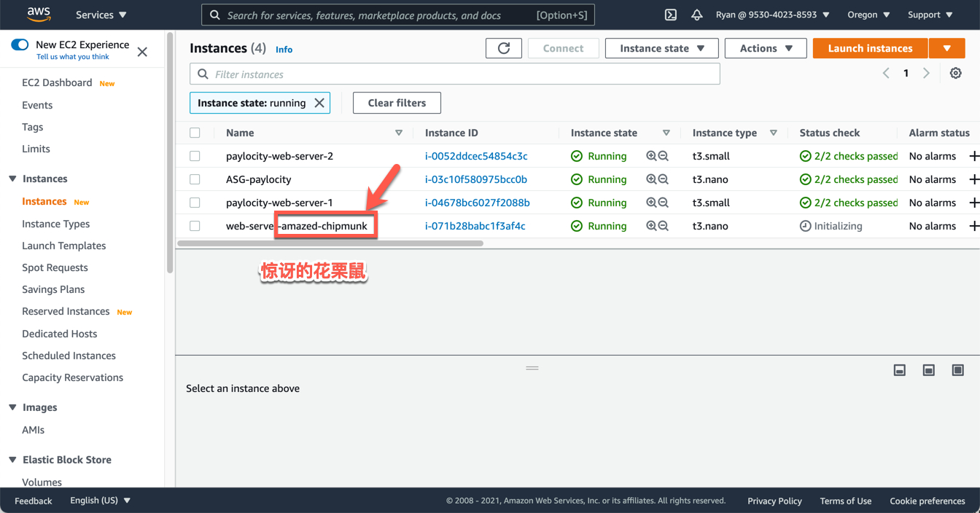Zoom in icon on ASG-paylocity row
The width and height of the screenshot is (980, 513).
pyautogui.click(x=651, y=179)
